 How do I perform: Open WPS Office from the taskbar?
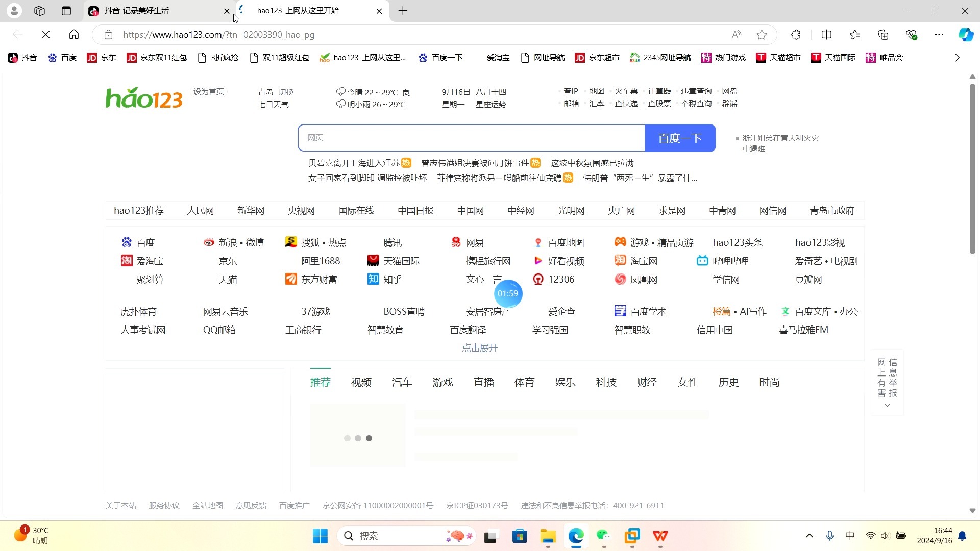click(x=660, y=536)
